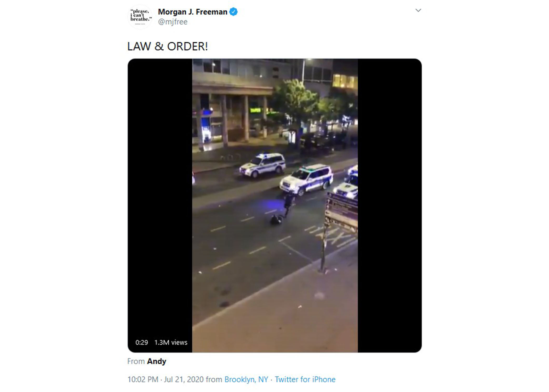Image resolution: width=549 pixels, height=392 pixels.
Task: Open the Brooklyn, NY location link
Action: (246, 379)
